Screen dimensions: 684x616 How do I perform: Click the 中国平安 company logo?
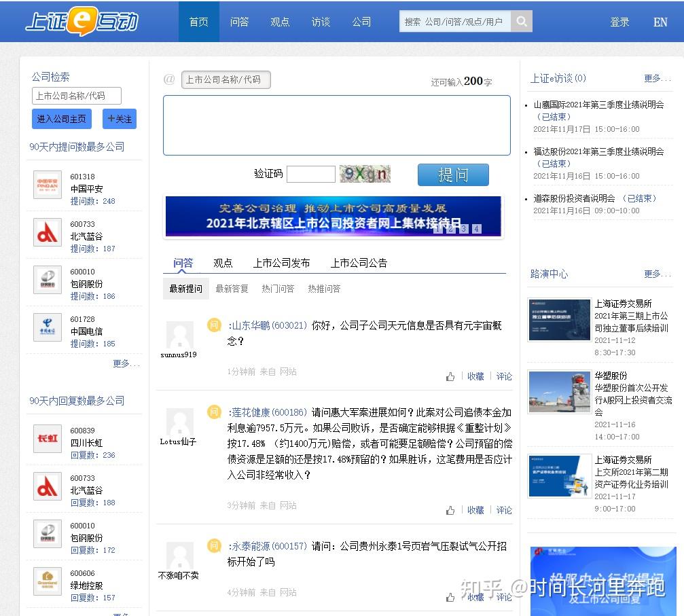pyautogui.click(x=47, y=185)
